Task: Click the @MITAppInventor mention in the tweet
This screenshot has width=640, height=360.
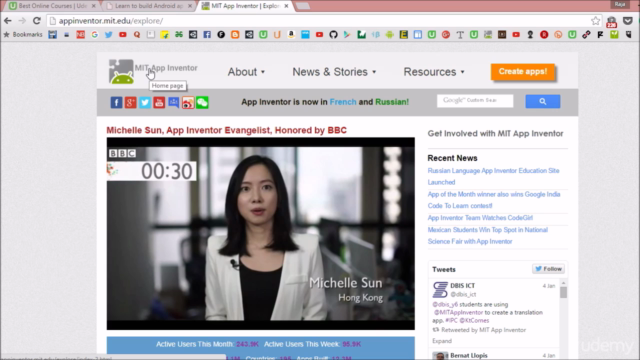Action: coord(458,313)
